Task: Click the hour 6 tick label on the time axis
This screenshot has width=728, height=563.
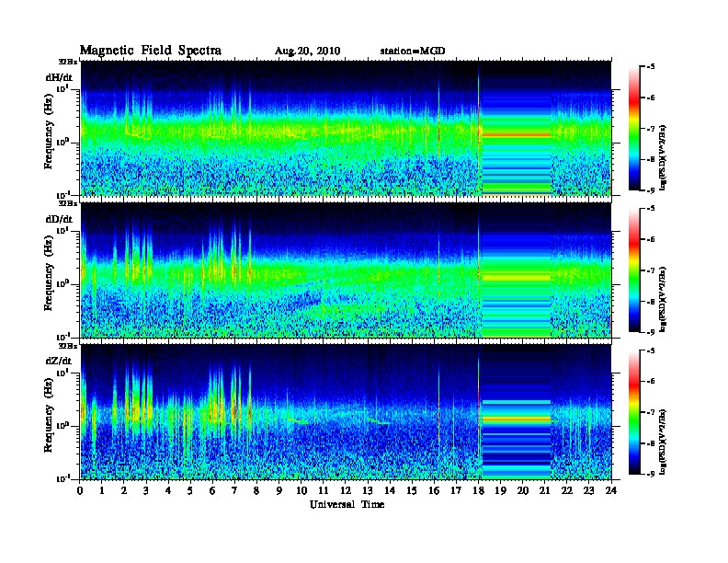Action: [212, 490]
